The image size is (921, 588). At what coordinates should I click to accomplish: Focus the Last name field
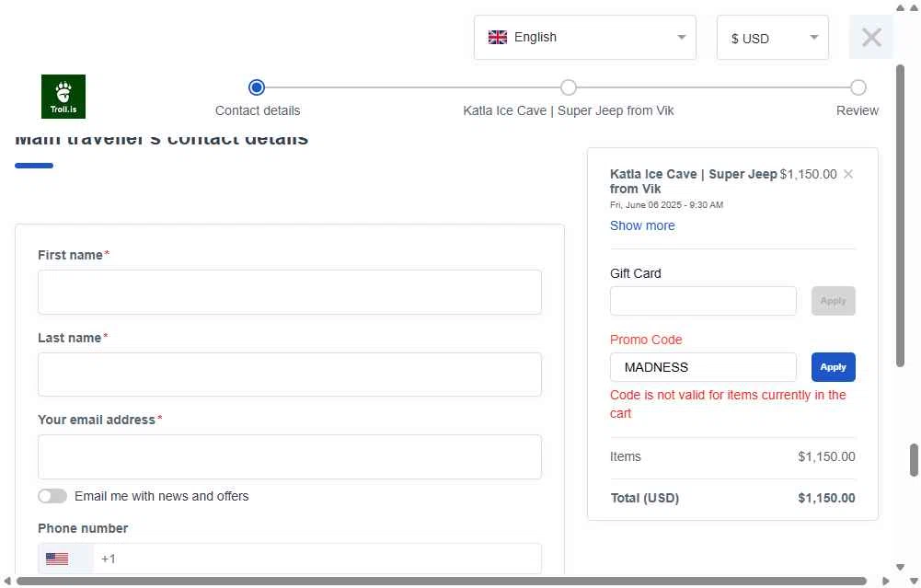(290, 375)
